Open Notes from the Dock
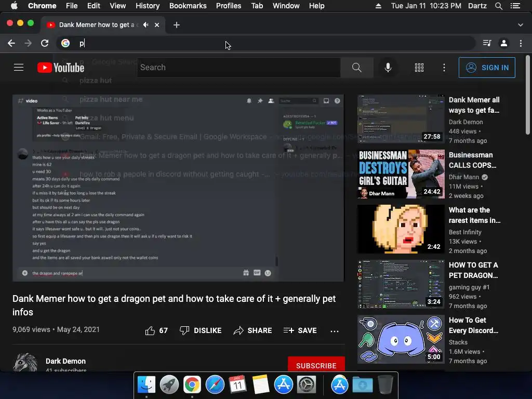This screenshot has width=532, height=399. (x=261, y=385)
